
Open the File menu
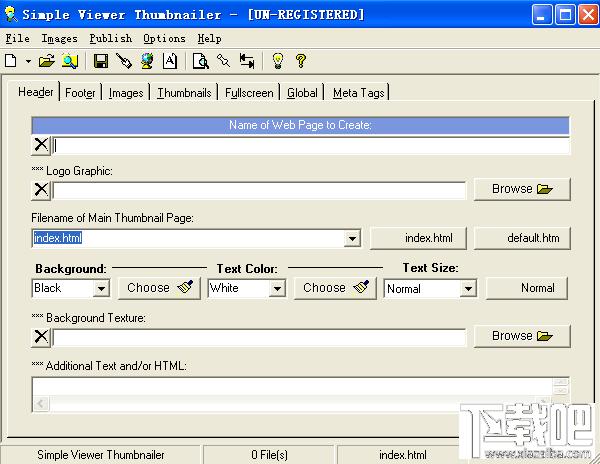[18, 39]
